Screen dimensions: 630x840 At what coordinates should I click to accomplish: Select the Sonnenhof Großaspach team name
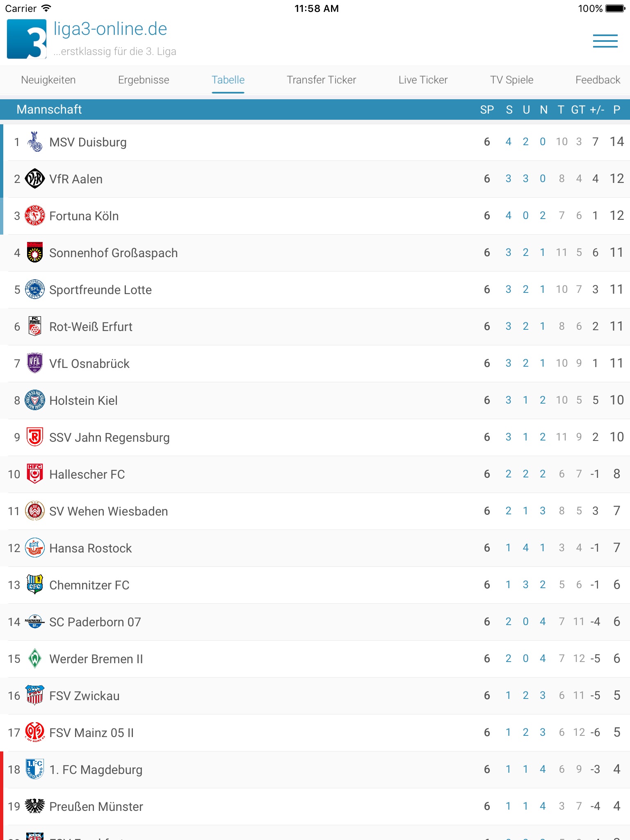pyautogui.click(x=113, y=253)
